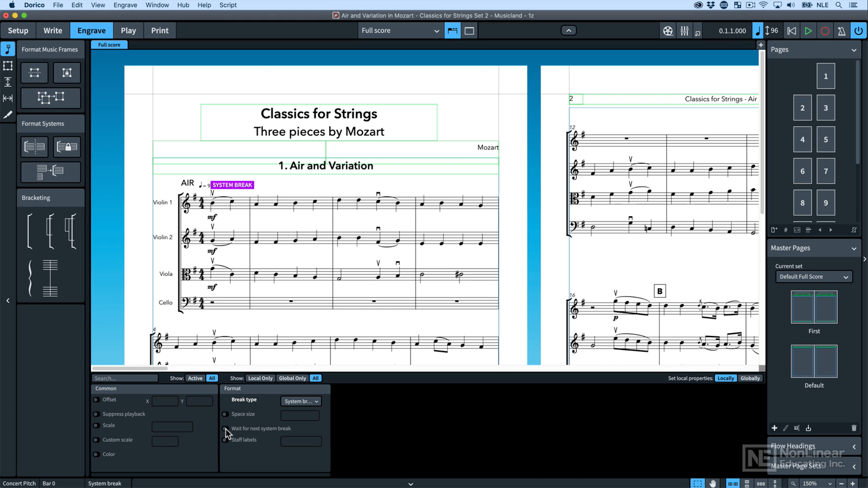Show only Local Only properties
This screenshot has width=868, height=488.
coord(260,378)
